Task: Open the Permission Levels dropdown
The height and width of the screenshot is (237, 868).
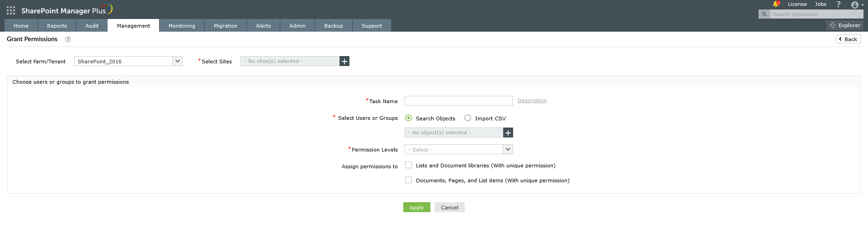Action: pyautogui.click(x=508, y=149)
